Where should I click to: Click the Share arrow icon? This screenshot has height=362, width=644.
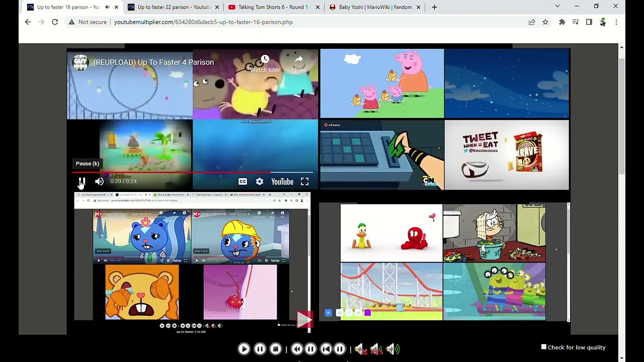[298, 59]
